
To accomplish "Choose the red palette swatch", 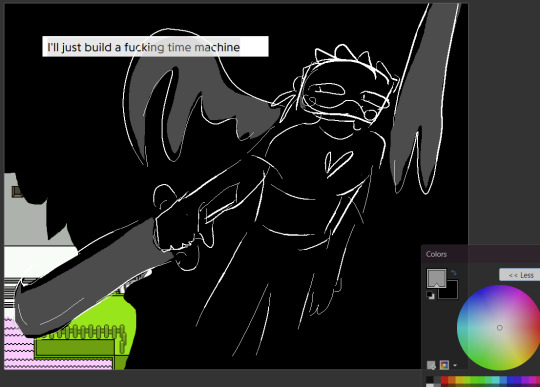I will click(445, 380).
